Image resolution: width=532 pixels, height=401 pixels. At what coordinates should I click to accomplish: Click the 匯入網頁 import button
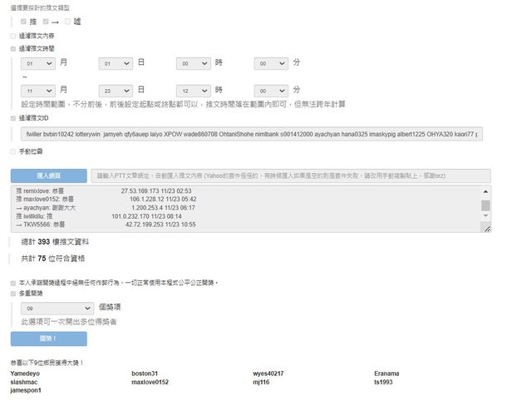(x=48, y=176)
